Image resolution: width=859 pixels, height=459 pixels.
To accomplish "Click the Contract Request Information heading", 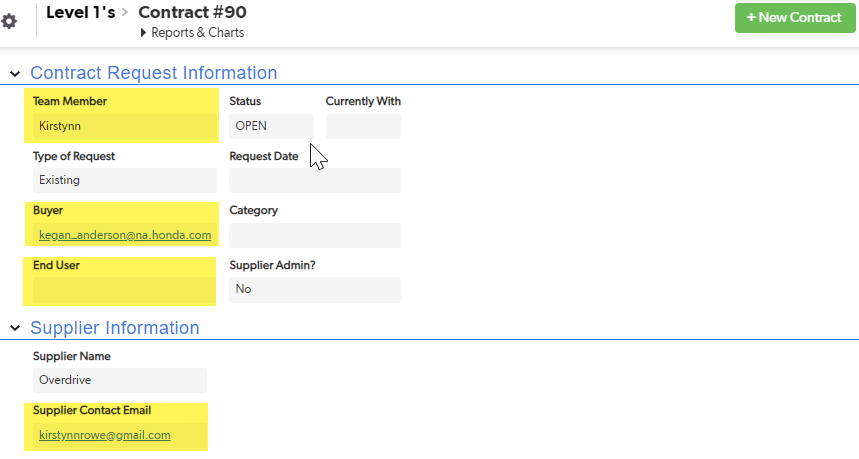I will tap(153, 73).
